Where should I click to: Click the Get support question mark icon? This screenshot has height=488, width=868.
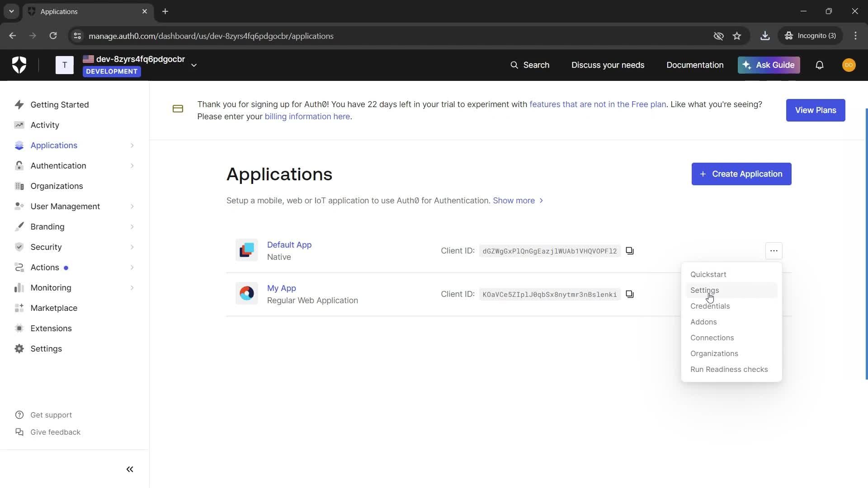19,415
